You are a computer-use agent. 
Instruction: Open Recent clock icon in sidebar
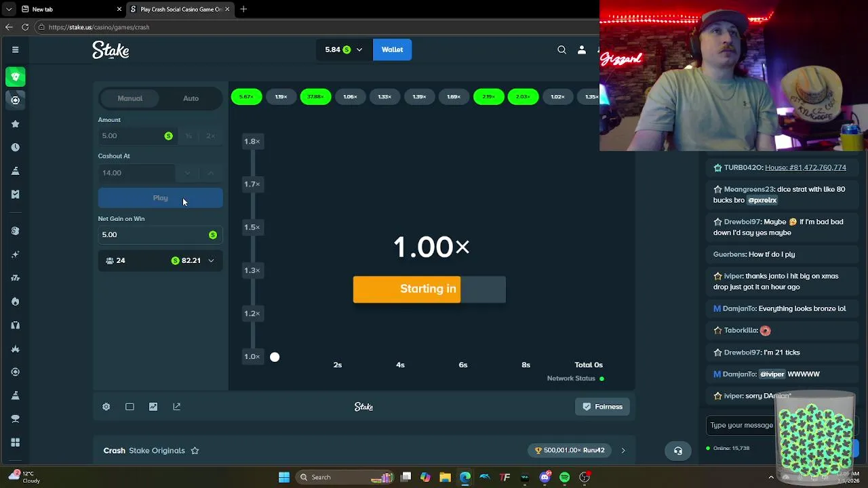tap(15, 147)
